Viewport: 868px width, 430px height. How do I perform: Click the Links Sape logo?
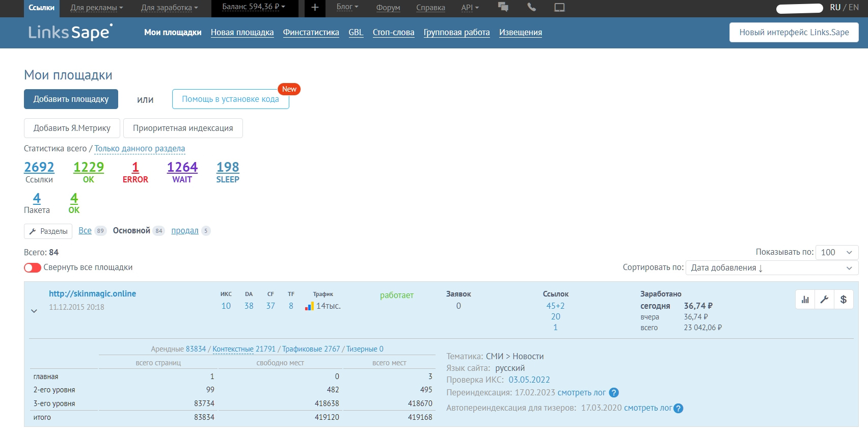(x=70, y=33)
